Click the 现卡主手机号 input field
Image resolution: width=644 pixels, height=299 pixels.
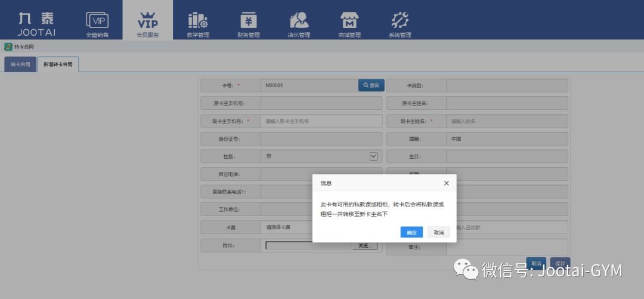pos(321,121)
